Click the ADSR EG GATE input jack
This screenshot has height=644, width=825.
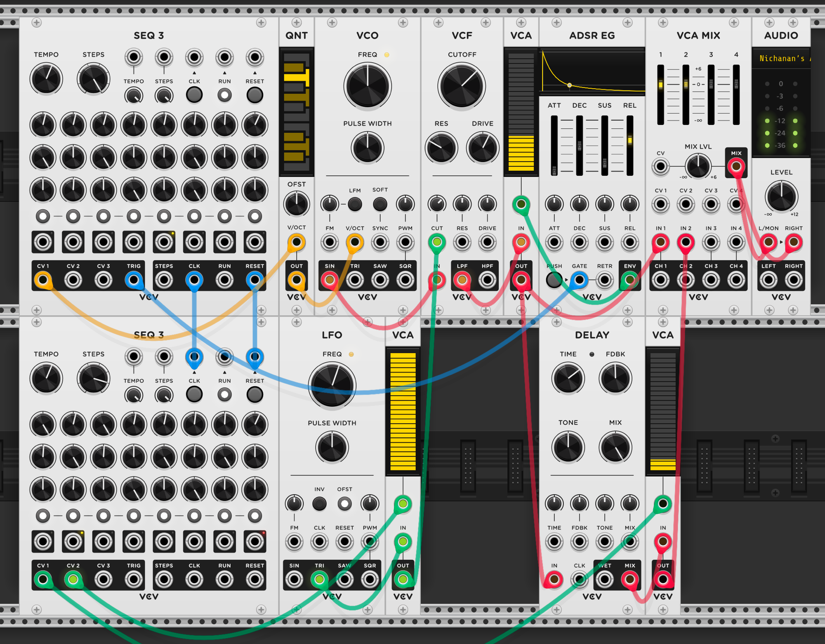click(579, 280)
